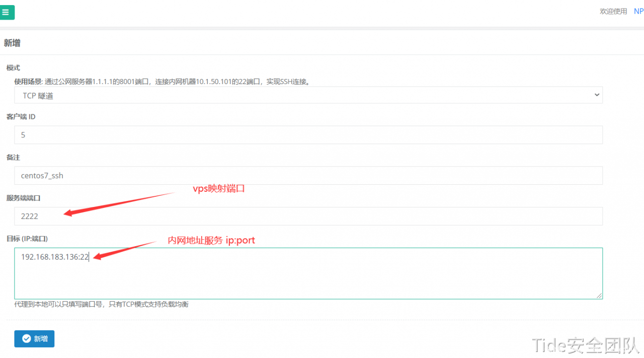
Task: Click the 欢迎使用 text in the header
Action: click(613, 11)
